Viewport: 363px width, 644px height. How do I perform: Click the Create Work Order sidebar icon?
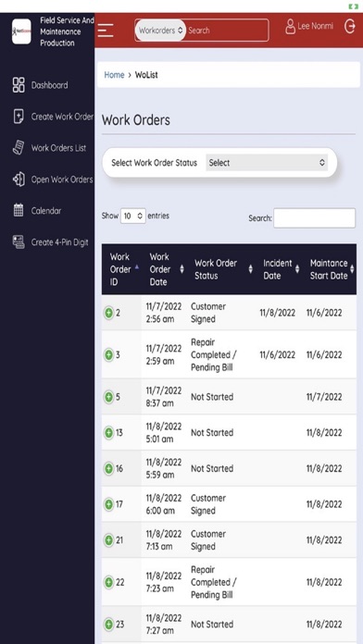tap(19, 117)
